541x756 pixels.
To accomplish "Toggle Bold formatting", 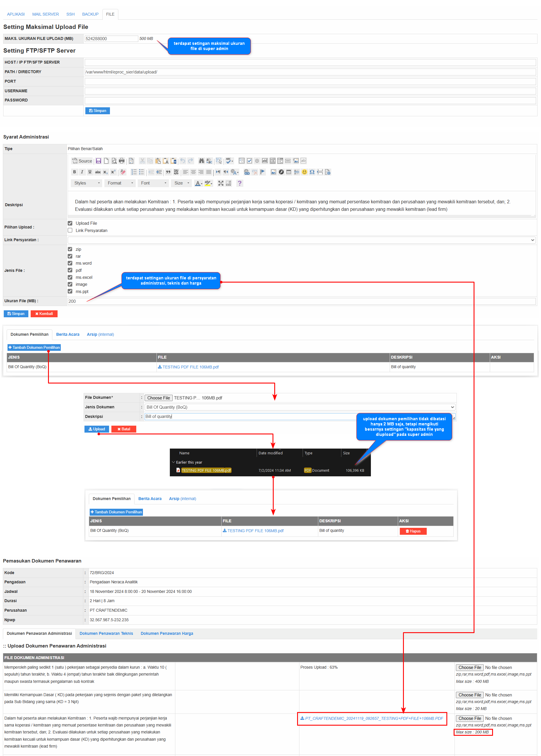I will coord(74,172).
